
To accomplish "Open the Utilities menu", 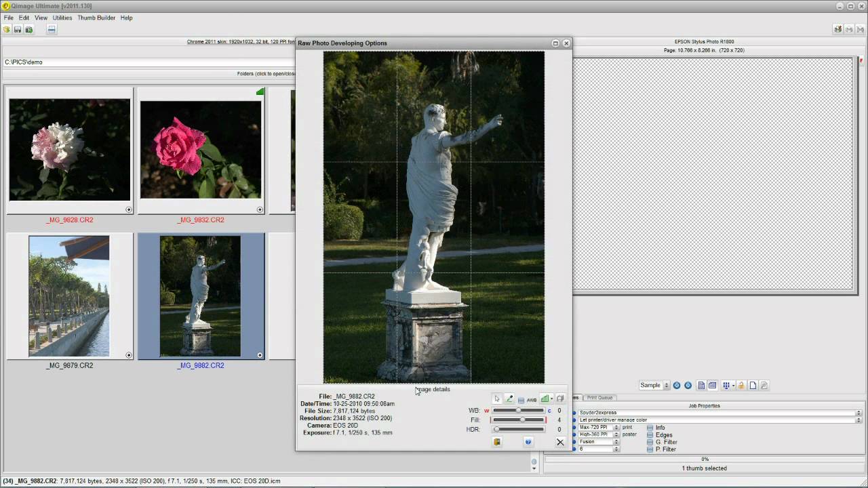I will pyautogui.click(x=62, y=18).
